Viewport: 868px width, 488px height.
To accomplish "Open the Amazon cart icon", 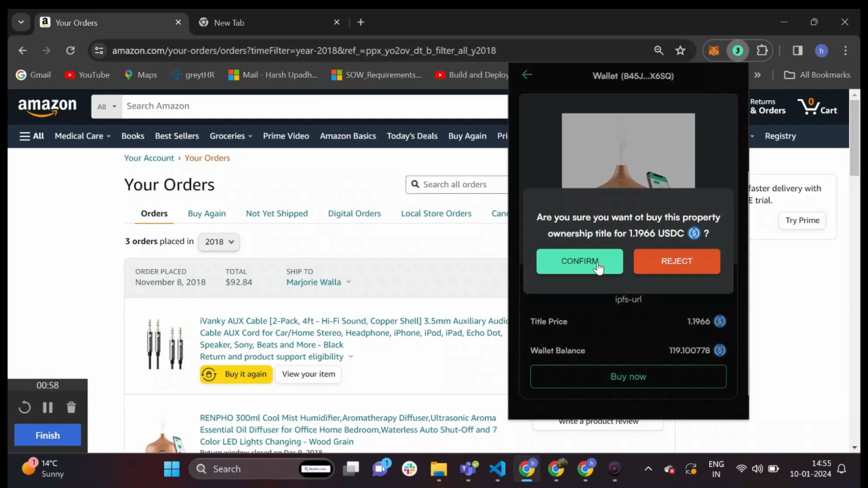I will tap(816, 106).
